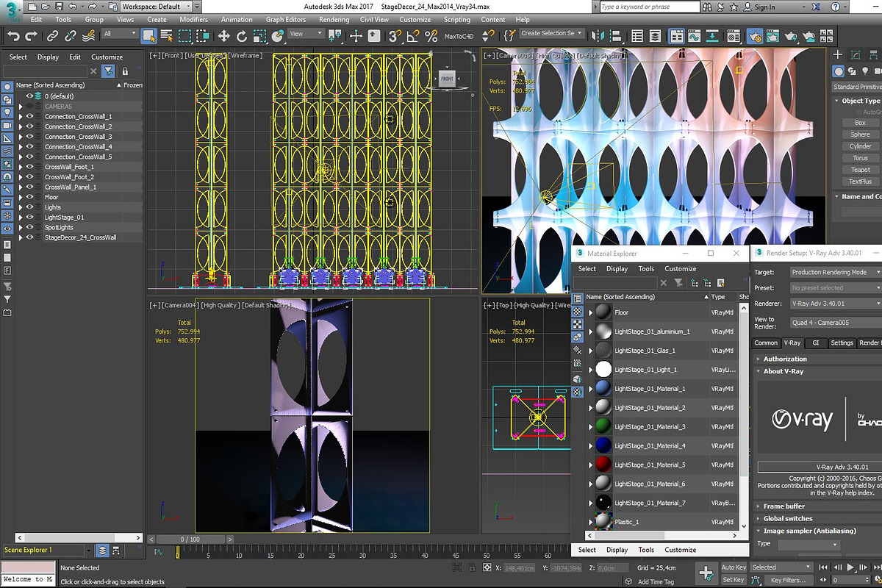The width and height of the screenshot is (882, 588).
Task: Click the Render Production teapot icon
Action: tap(791, 35)
